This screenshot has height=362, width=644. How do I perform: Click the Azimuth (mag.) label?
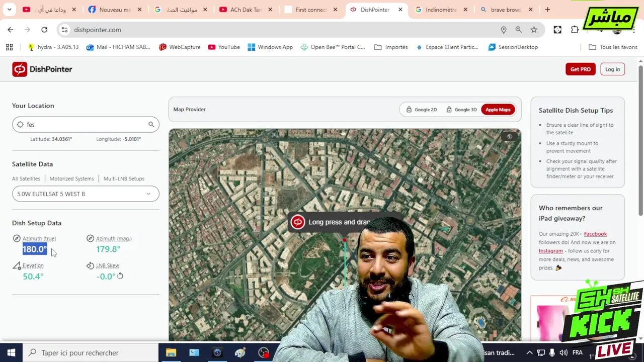click(114, 239)
